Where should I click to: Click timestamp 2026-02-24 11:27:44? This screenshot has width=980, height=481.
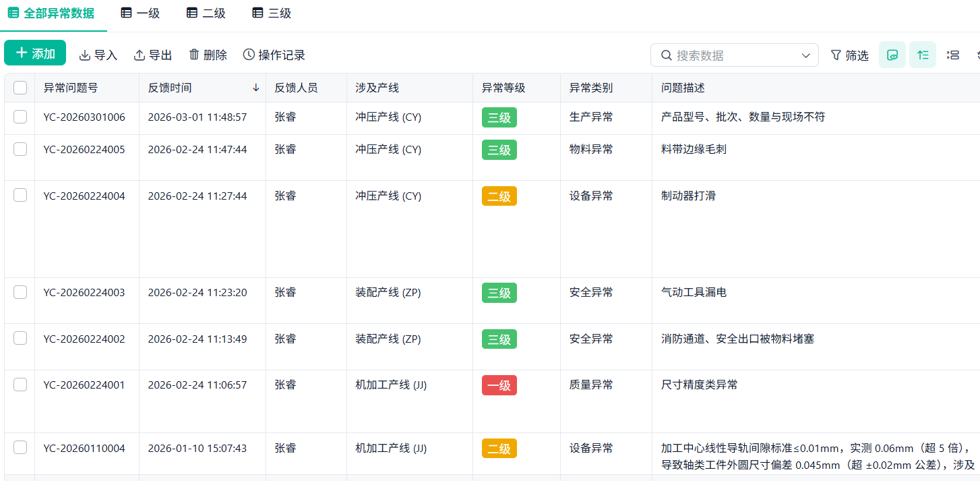tap(197, 196)
